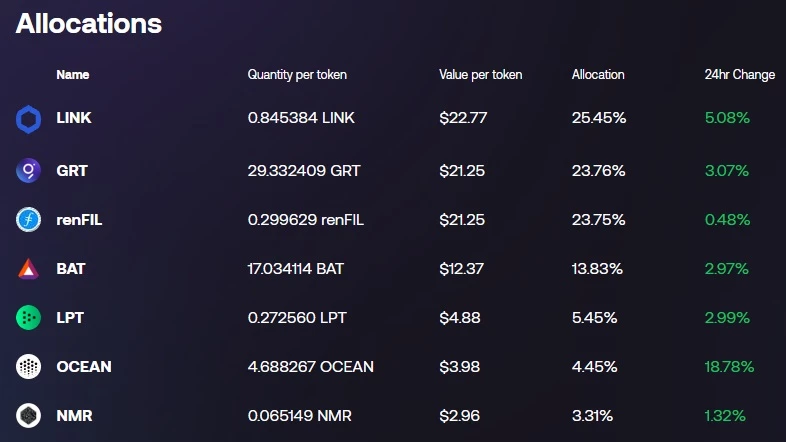This screenshot has width=786, height=442.
Task: Click the LINK 25.45% allocation value
Action: point(599,118)
